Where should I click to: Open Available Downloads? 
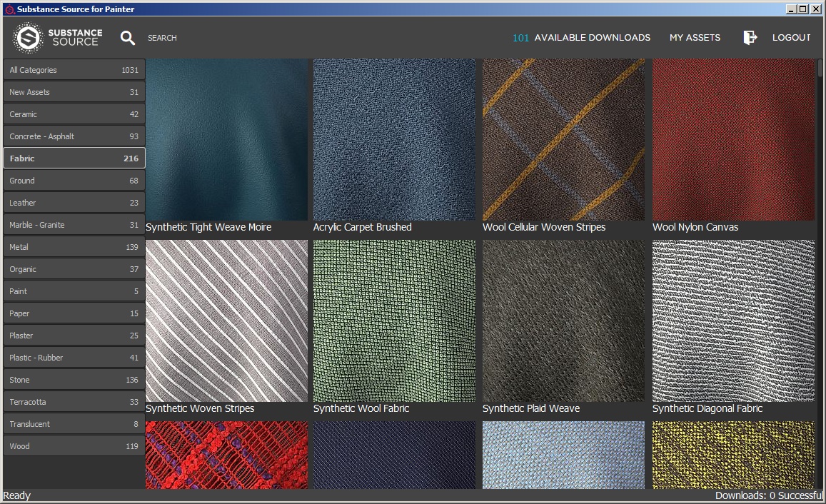click(x=582, y=38)
